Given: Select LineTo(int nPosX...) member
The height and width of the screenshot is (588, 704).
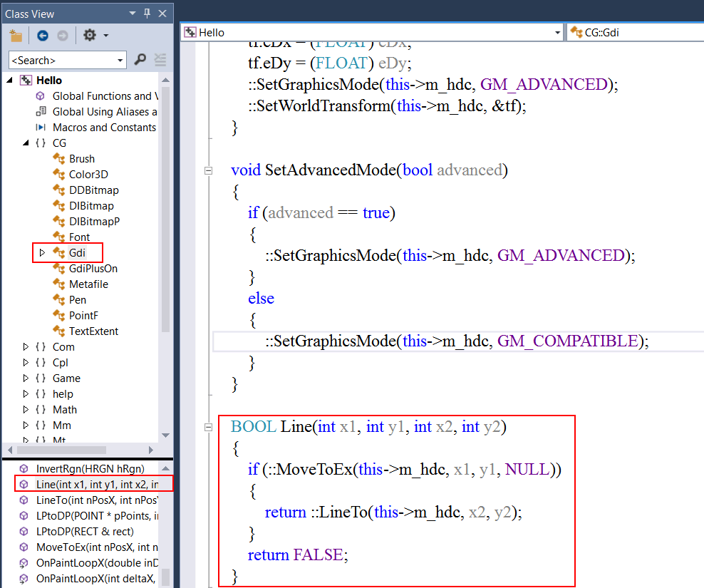Looking at the screenshot, I should point(97,500).
